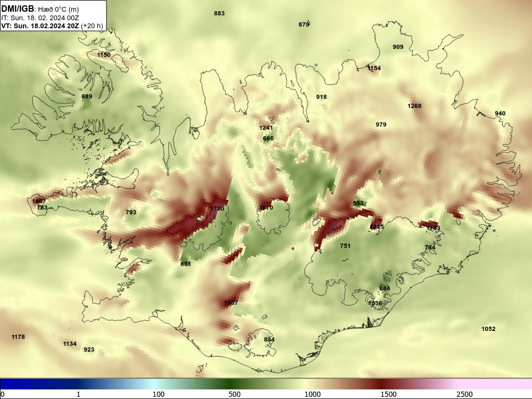Click the 1670 label on Hofsjökull

(266, 207)
